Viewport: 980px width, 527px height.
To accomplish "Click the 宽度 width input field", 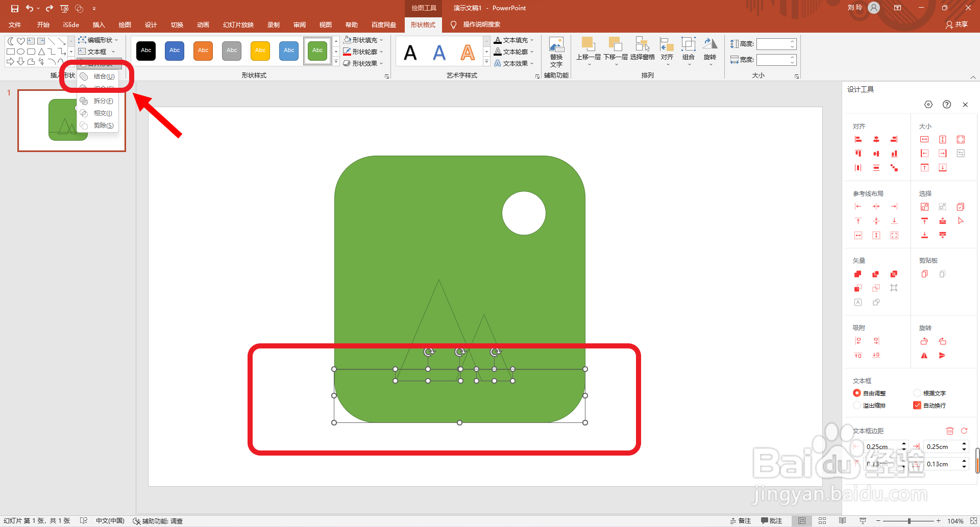I will (776, 60).
